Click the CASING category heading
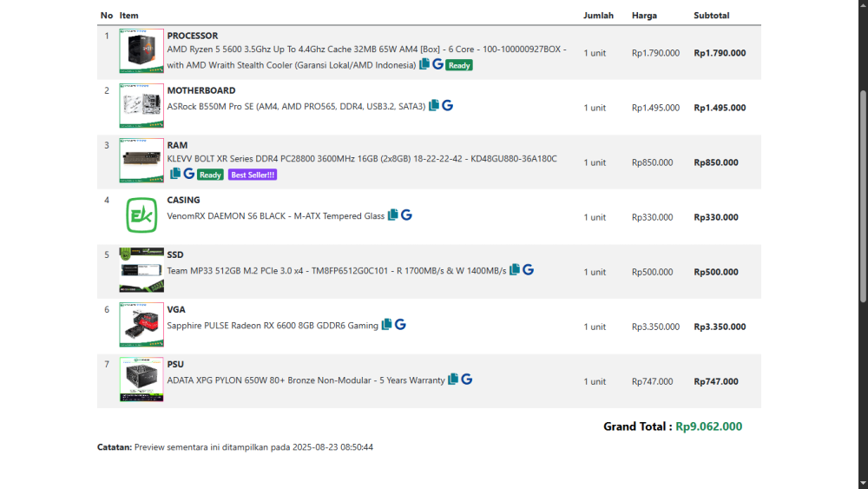This screenshot has width=868, height=489. coord(183,200)
